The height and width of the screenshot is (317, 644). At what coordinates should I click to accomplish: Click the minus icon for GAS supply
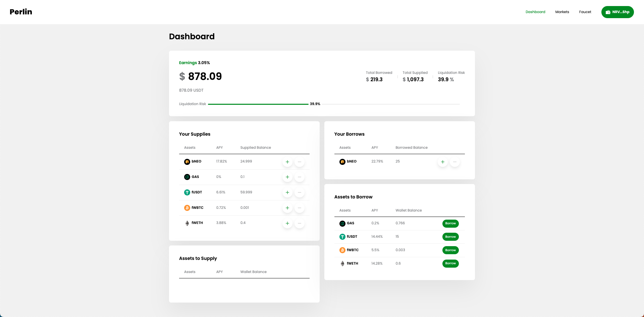point(300,177)
